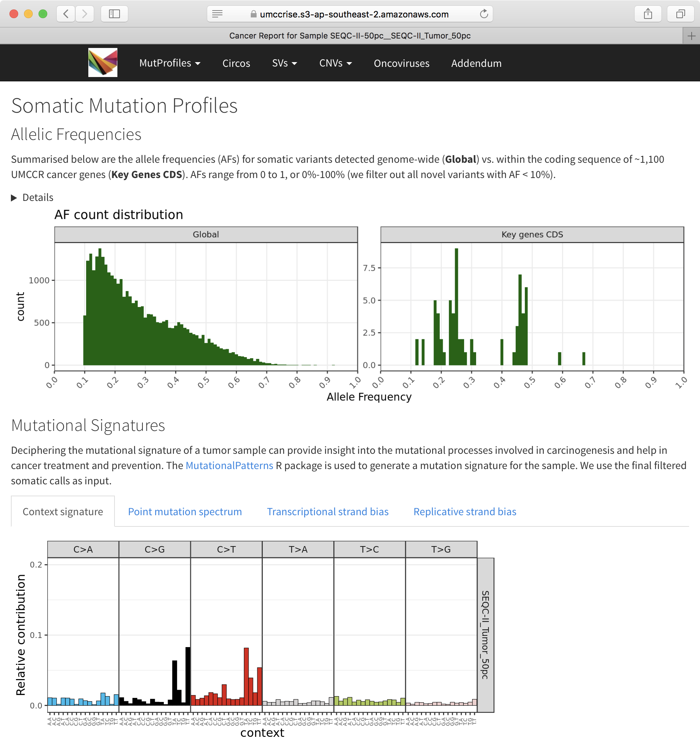This screenshot has height=747, width=700.
Task: Open the MutProfiles dropdown menu
Action: click(x=170, y=63)
